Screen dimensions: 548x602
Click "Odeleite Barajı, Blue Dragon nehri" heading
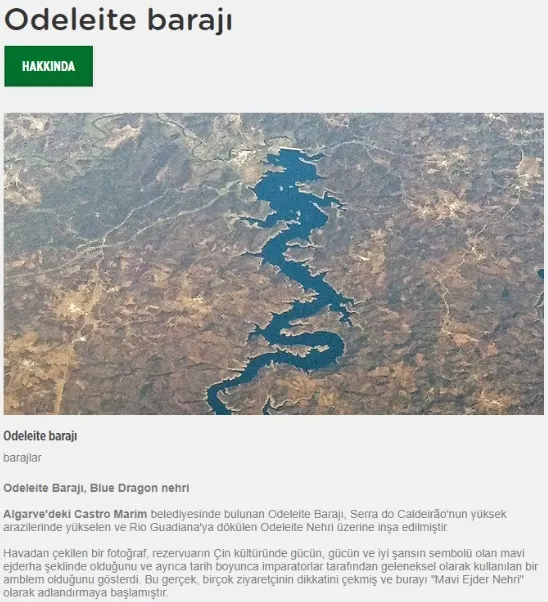96,488
